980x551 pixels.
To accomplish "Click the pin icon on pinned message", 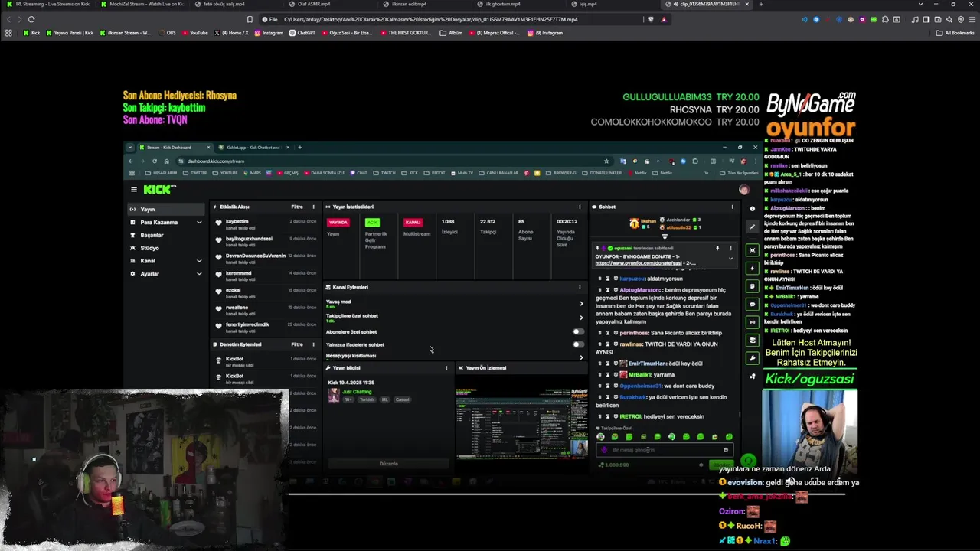I will (717, 249).
